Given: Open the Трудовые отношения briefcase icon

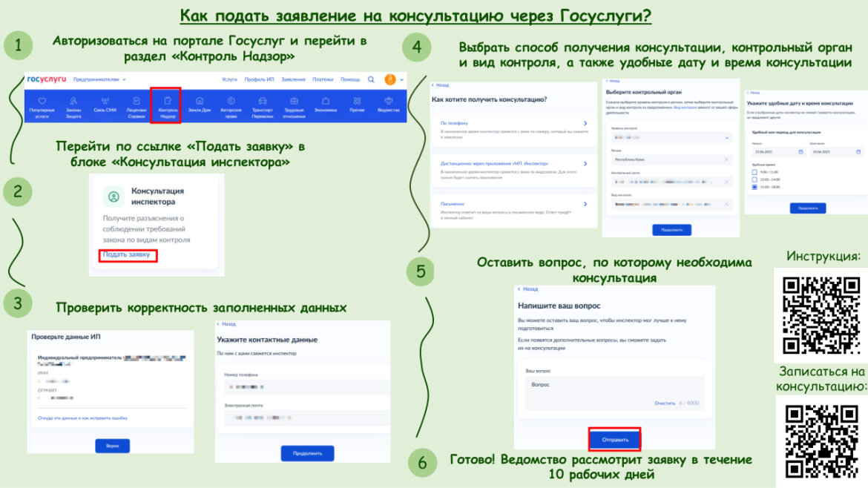Looking at the screenshot, I should [294, 102].
